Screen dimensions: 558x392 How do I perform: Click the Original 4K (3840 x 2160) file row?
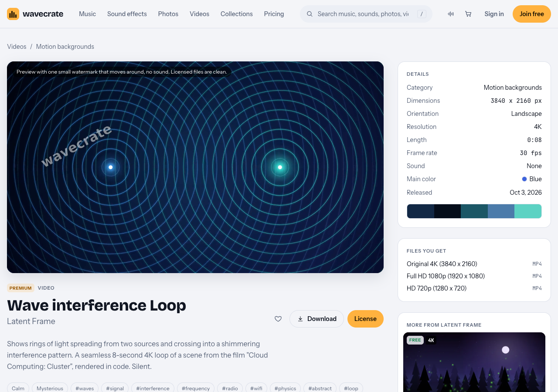[474, 264]
